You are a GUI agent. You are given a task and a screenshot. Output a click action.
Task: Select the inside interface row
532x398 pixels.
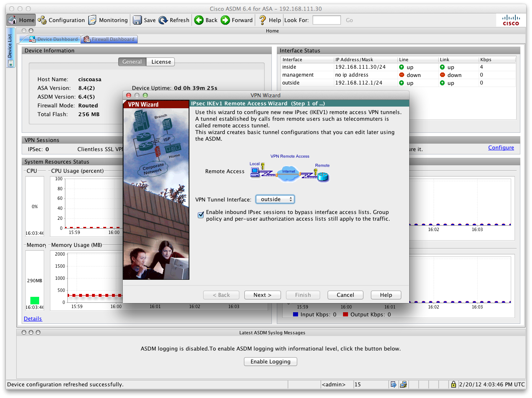tap(398, 67)
